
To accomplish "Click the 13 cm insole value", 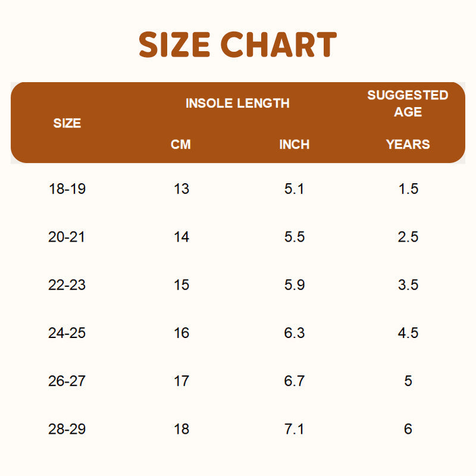I will [181, 189].
